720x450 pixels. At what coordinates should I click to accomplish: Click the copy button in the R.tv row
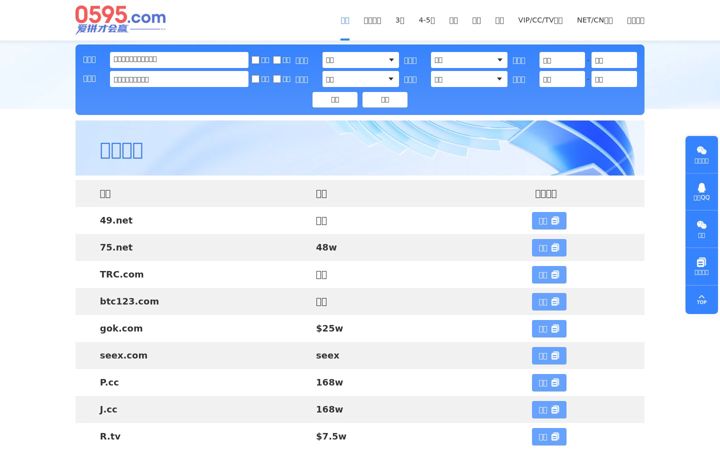(549, 437)
